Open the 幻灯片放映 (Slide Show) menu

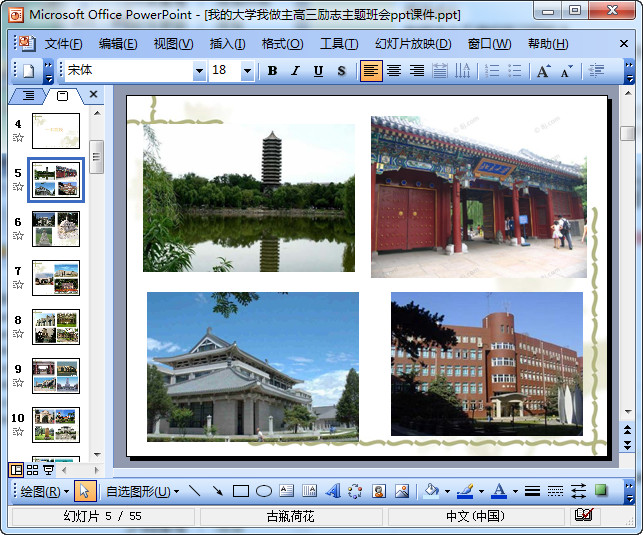point(412,44)
